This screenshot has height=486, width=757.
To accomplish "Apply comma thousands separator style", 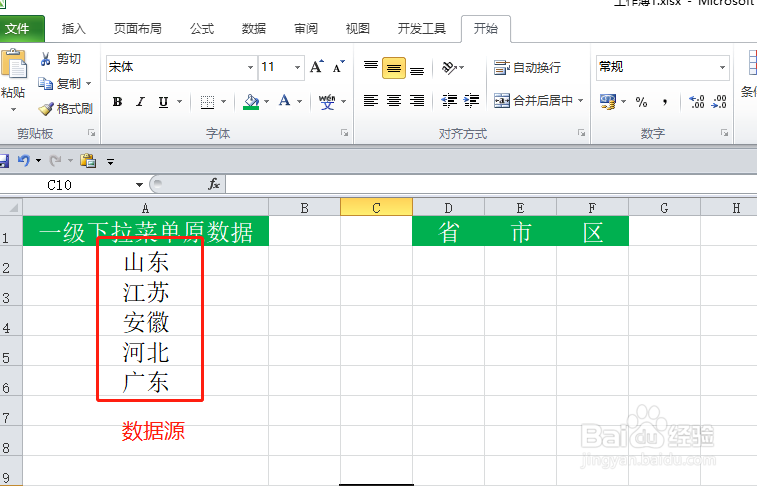I will click(665, 102).
